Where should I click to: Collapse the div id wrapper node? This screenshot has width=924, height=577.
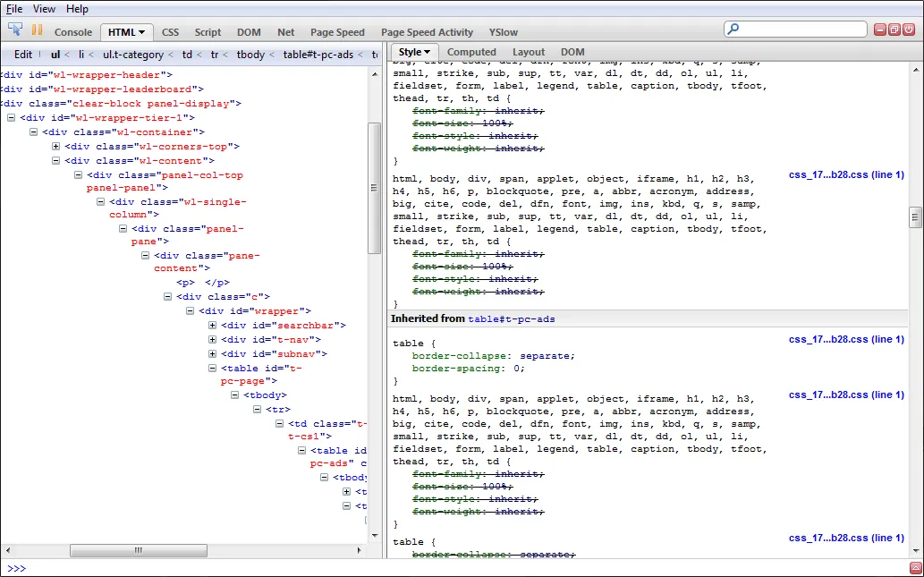pyautogui.click(x=190, y=310)
